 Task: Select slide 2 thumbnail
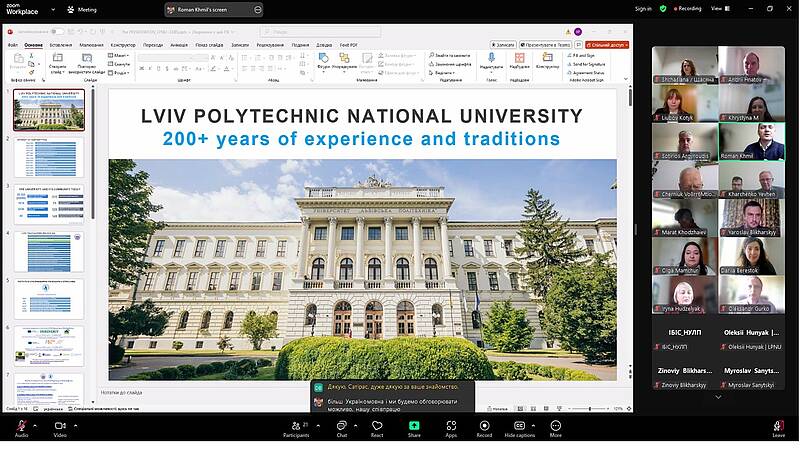pos(49,157)
